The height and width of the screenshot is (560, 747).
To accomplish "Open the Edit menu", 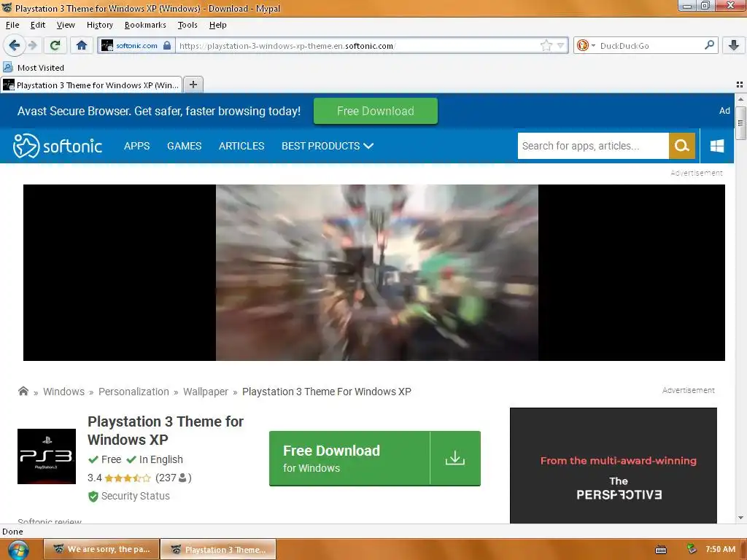I will point(38,25).
